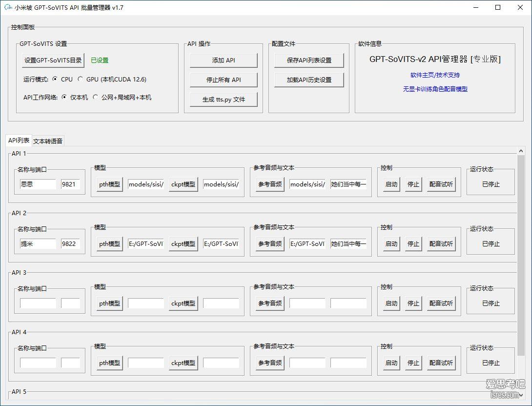The width and height of the screenshot is (532, 406).
Task: Click API 4 配音试听 button
Action: (441, 363)
